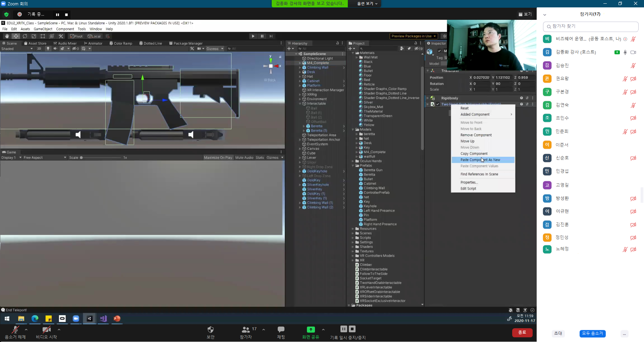Open Rigidbody more options kebab
Viewport: 644px width, 342px height.
click(533, 98)
